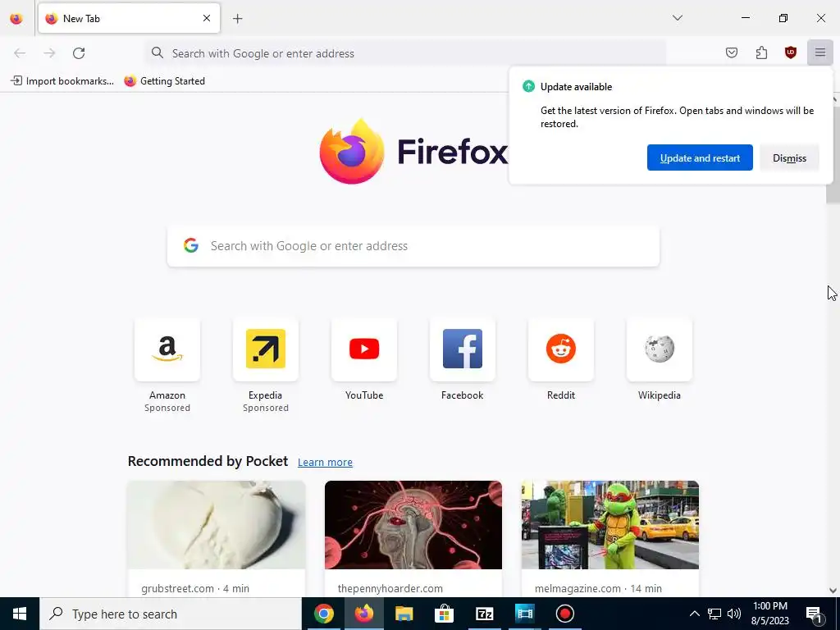The image size is (840, 630).
Task: Focus the page's Google search box
Action: click(x=413, y=246)
